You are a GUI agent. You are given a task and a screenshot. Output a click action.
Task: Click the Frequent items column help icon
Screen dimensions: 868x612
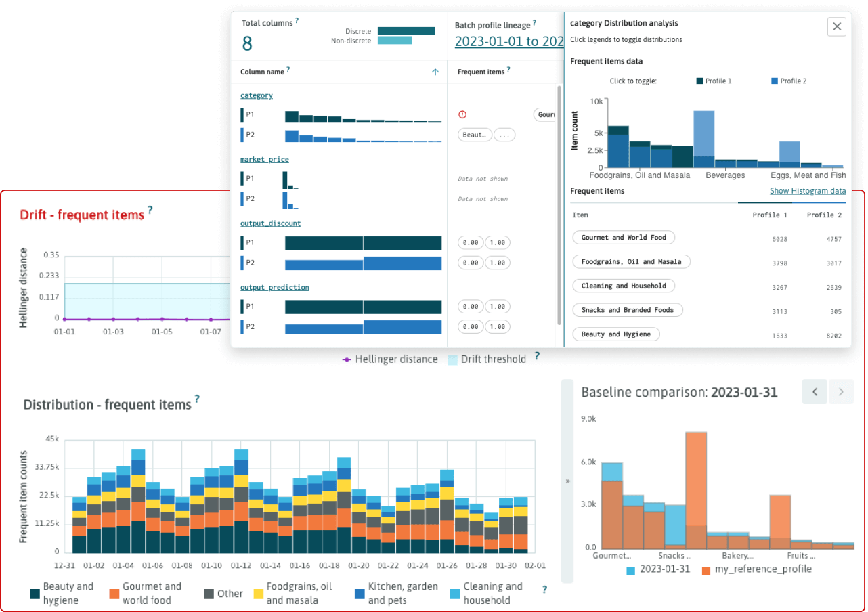coord(508,70)
